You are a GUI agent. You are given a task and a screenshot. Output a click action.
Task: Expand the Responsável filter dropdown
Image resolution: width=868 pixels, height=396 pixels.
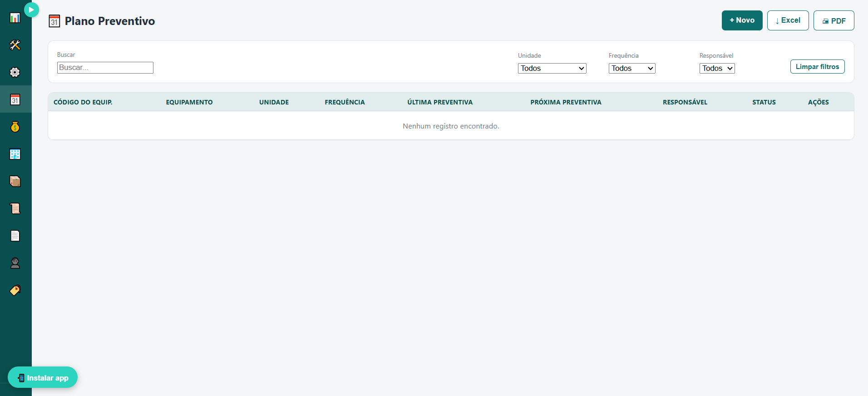pos(717,68)
